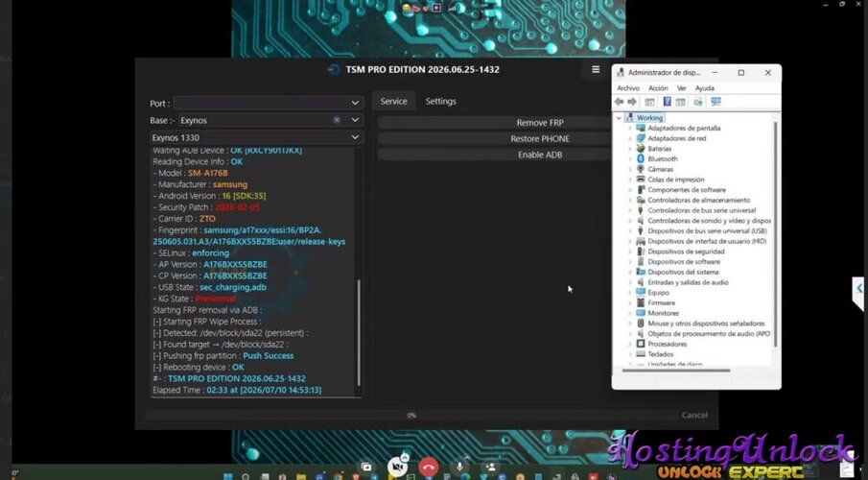Click Device Manager horizontal scrollbar
868x480 pixels.
coord(676,371)
